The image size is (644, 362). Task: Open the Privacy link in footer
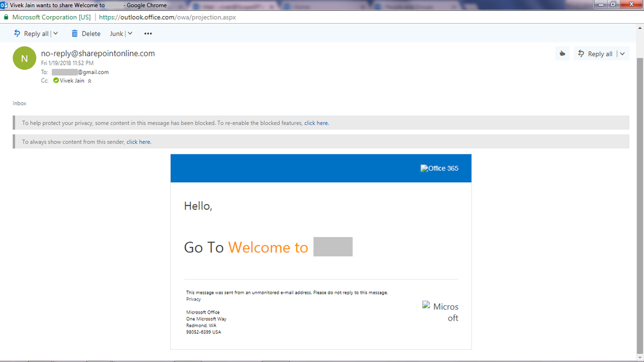tap(193, 300)
